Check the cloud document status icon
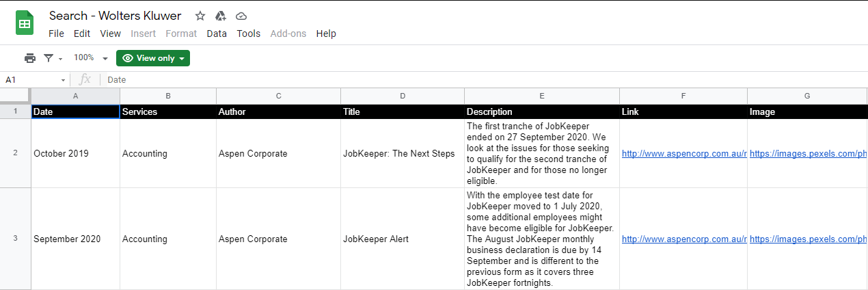This screenshot has height=290, width=868. click(241, 16)
